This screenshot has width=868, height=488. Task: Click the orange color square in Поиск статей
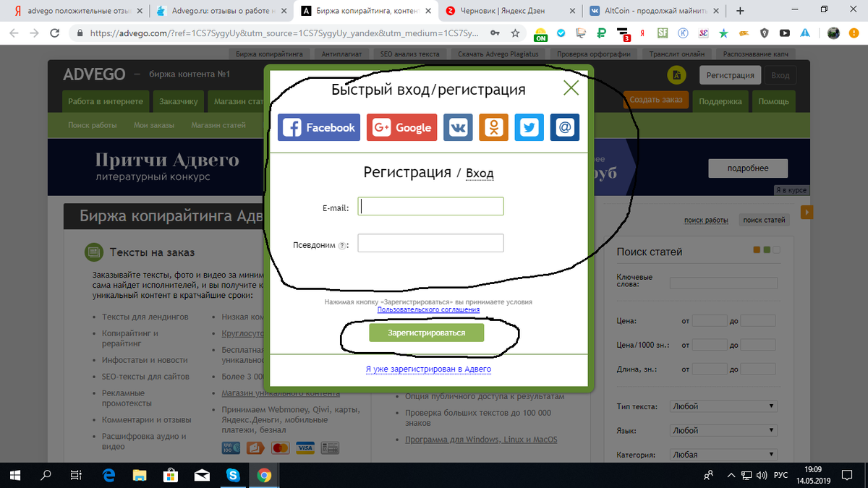(757, 249)
